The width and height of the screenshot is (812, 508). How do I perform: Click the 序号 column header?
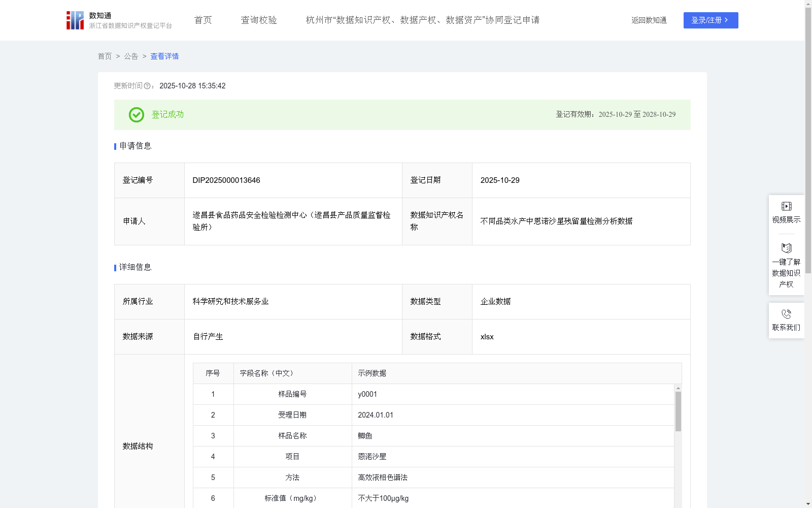point(213,373)
